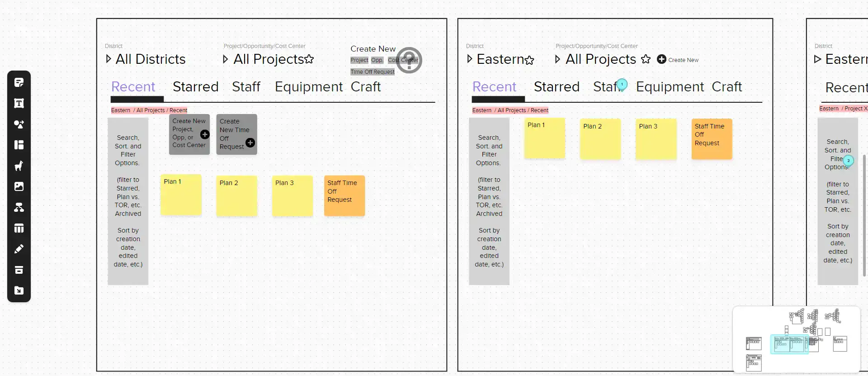Screen dimensions: 868x376
Task: Star the All Projects heading
Action: (x=309, y=59)
